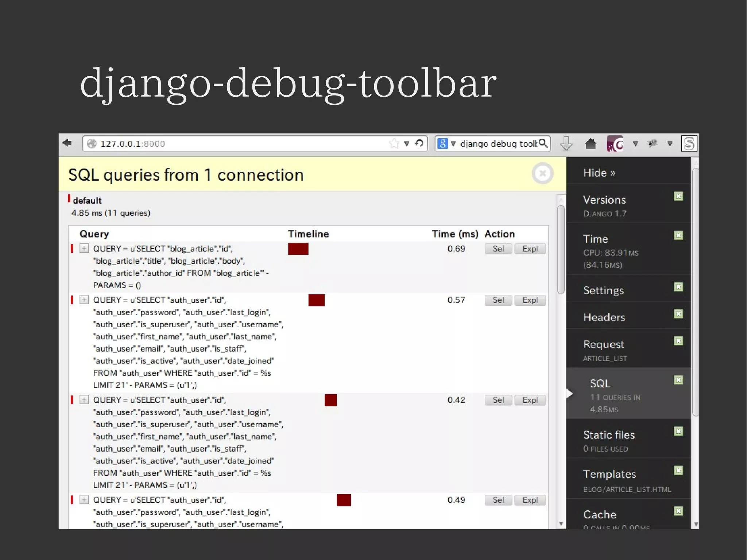Click the SQL panel scroll down arrow
The width and height of the screenshot is (747, 560).
[x=561, y=524]
